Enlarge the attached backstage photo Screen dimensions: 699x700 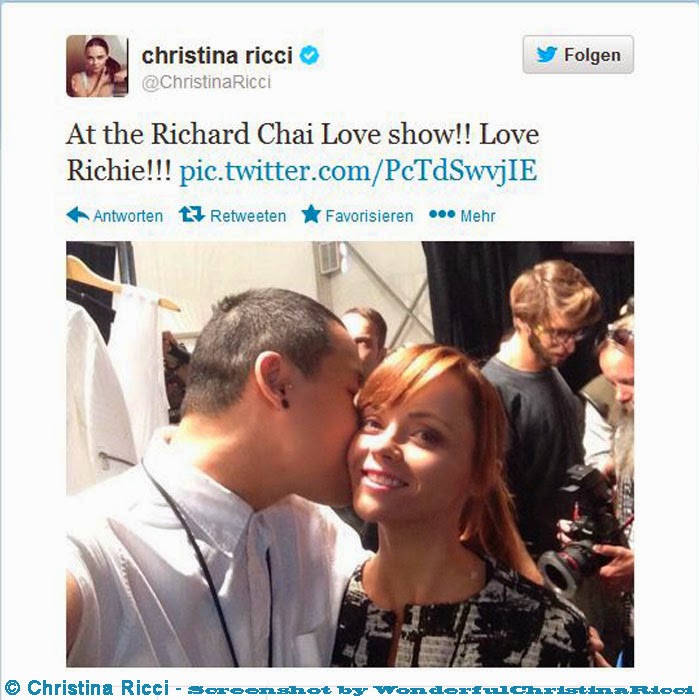350,454
